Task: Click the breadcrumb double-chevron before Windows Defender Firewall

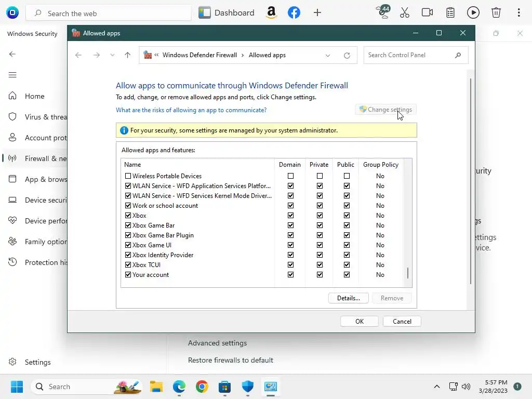Action: click(x=156, y=55)
